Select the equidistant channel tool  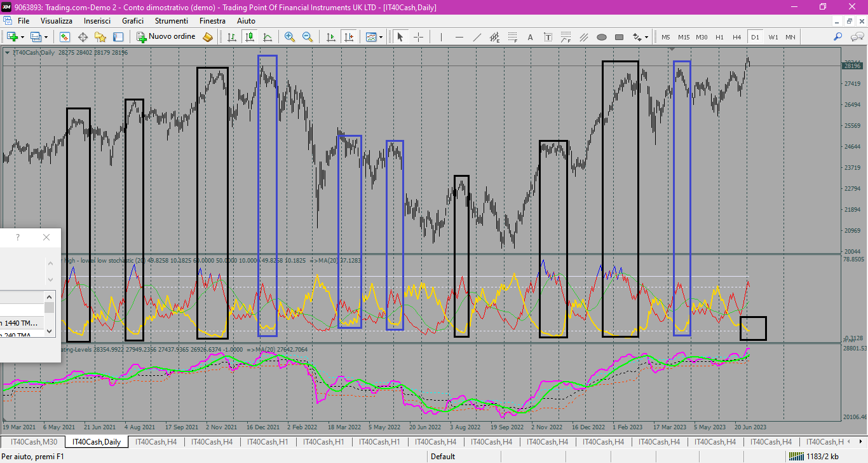point(494,37)
